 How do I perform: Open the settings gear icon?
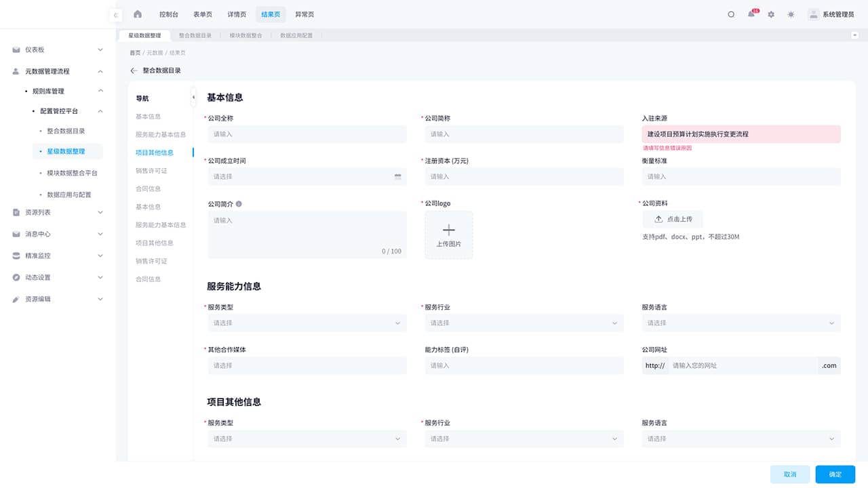770,14
